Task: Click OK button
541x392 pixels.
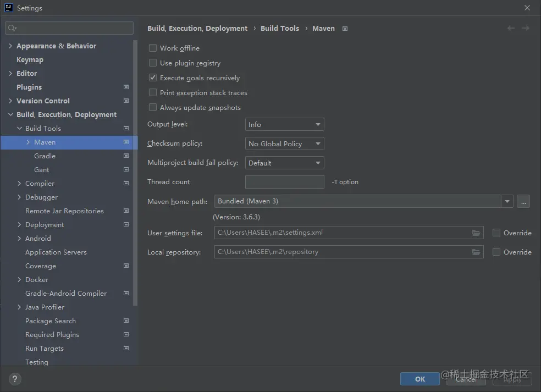Action: pyautogui.click(x=420, y=379)
